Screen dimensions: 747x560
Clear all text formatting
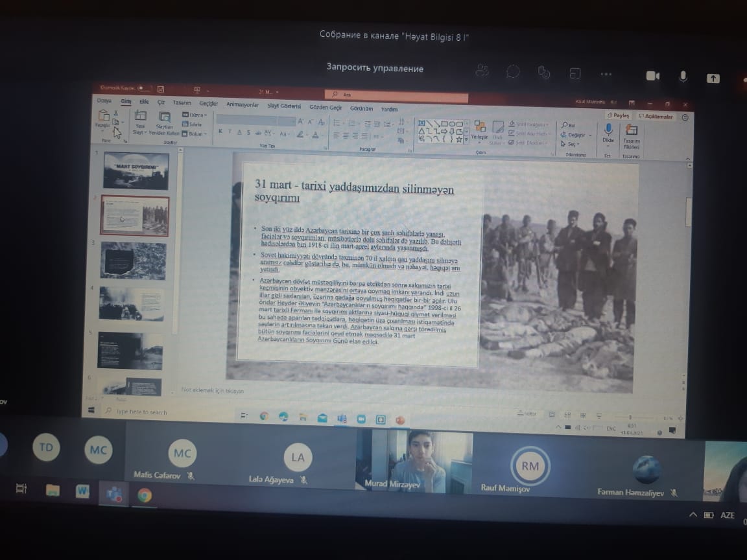pyautogui.click(x=321, y=122)
